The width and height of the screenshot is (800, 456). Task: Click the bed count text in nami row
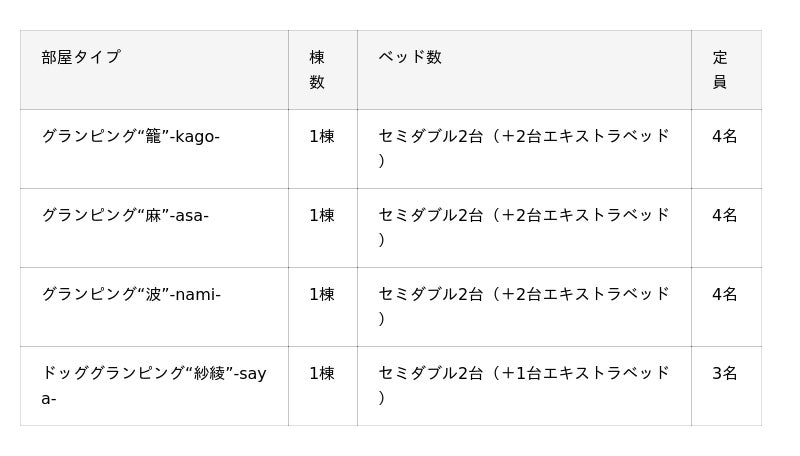523,294
